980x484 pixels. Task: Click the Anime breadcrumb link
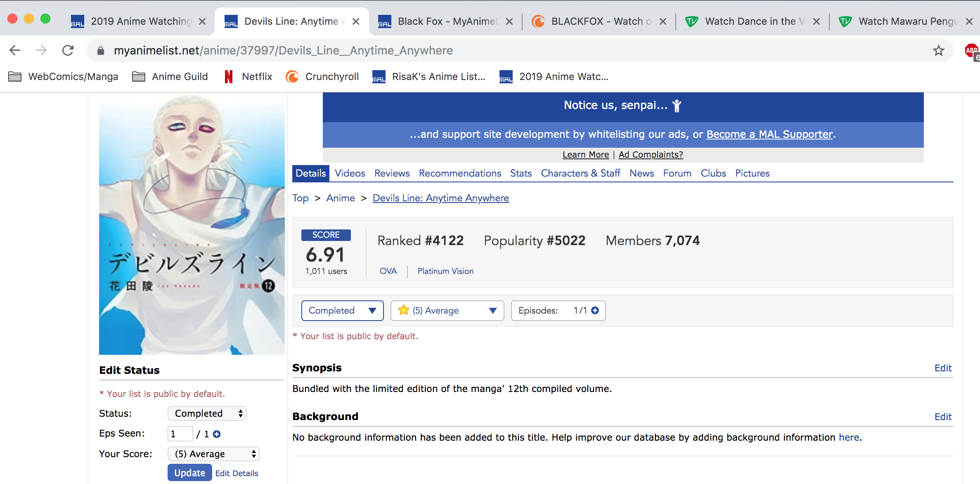(341, 198)
